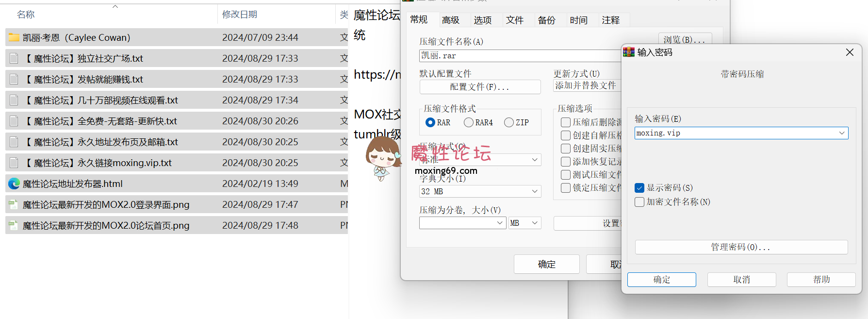Click the text file icon of 发帖就能赚钱.txt
The width and height of the screenshot is (868, 319).
pyautogui.click(x=14, y=79)
